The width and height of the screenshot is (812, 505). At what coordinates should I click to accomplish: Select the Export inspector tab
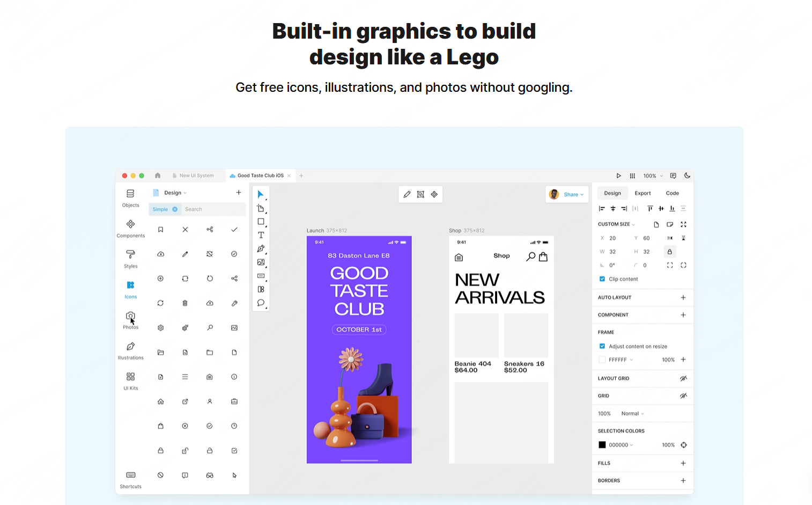point(643,193)
